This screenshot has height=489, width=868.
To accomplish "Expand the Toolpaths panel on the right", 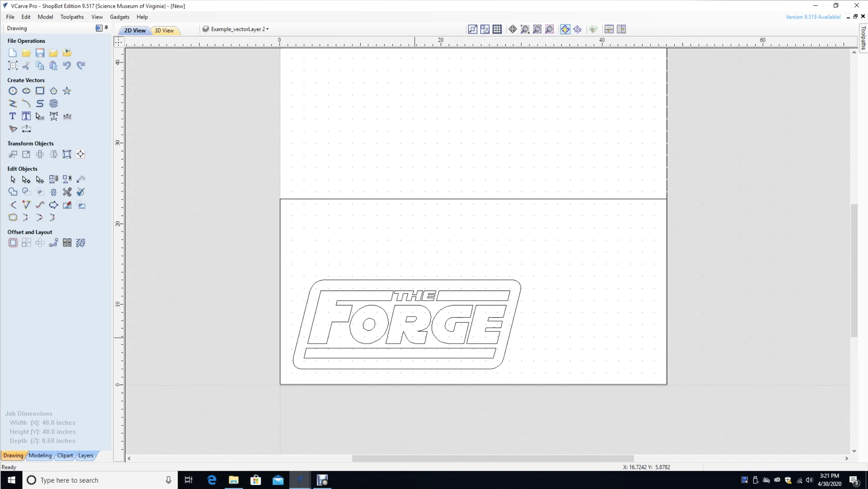I will pos(864,37).
